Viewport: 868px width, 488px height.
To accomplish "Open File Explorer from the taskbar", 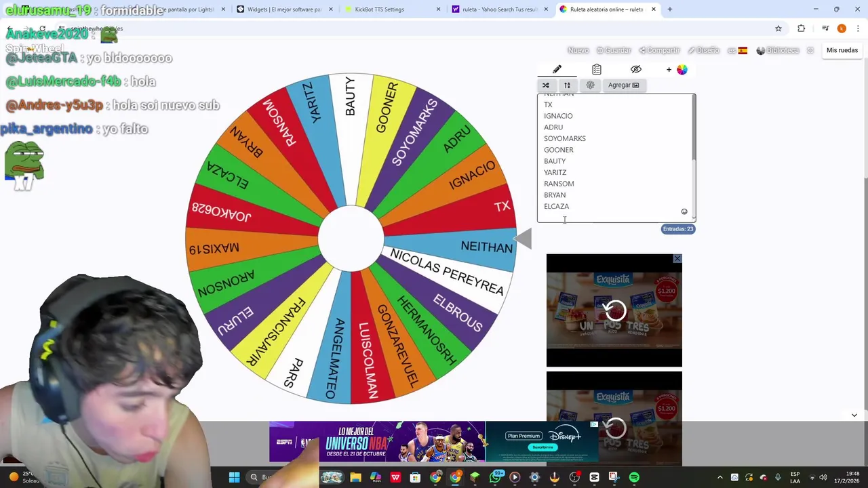I will click(355, 478).
